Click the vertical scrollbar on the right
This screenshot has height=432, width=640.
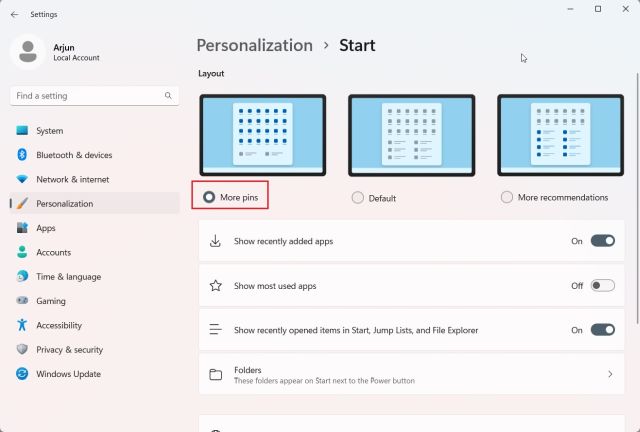tap(637, 198)
